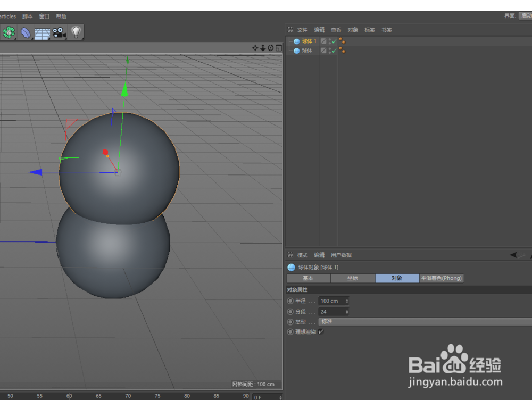Toggle visibility dots for 球体.1
The height and width of the screenshot is (400, 532).
[x=330, y=41]
